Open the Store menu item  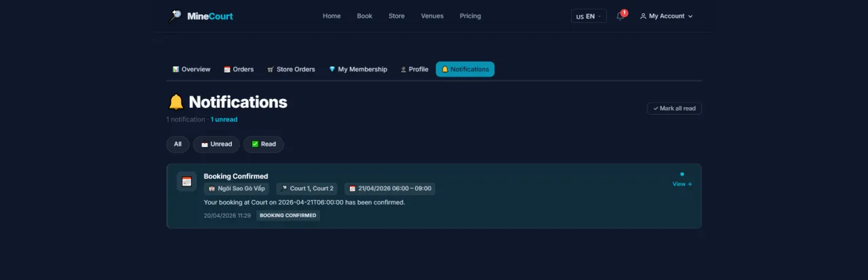pos(397,16)
